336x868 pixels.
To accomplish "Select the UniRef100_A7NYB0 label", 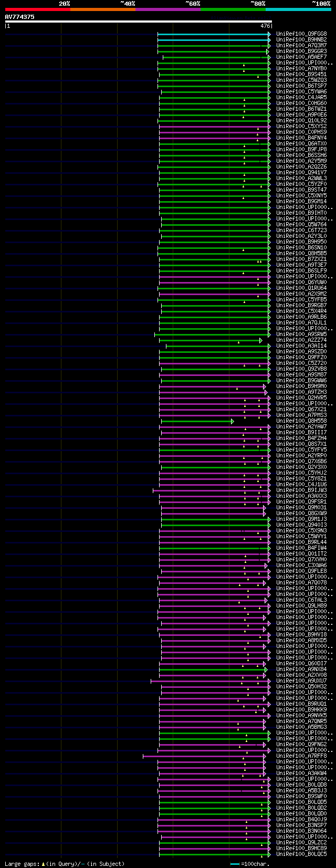I will pos(301,68).
